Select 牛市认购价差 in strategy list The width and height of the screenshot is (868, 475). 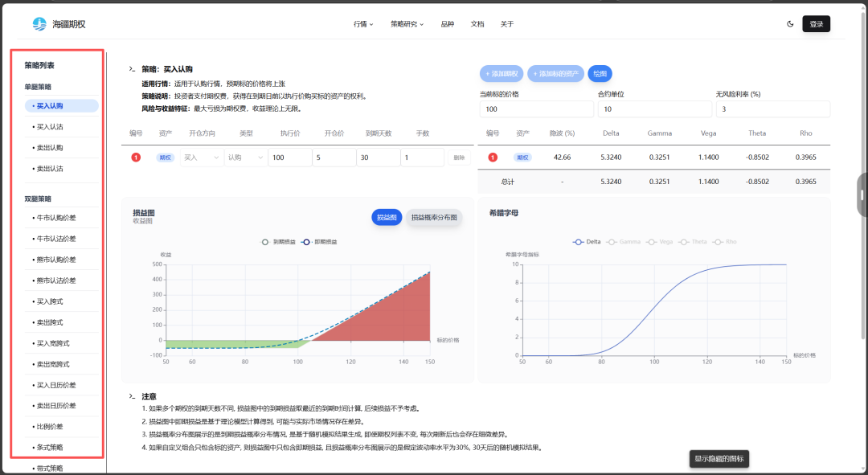(x=55, y=218)
